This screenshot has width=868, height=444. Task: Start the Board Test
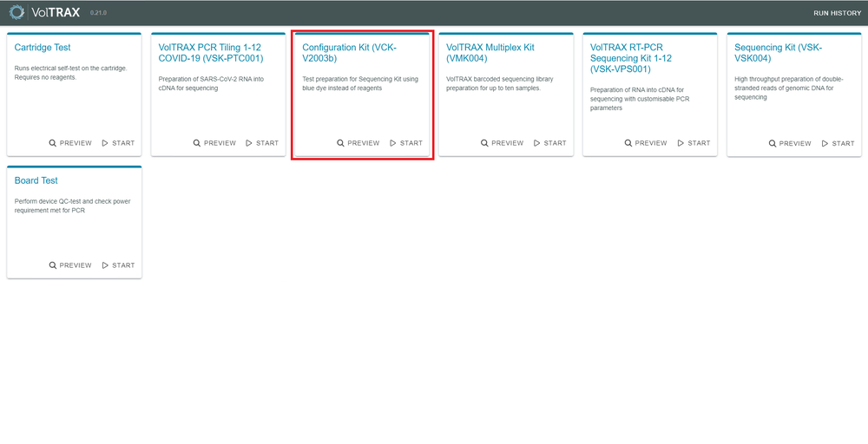[x=118, y=264]
